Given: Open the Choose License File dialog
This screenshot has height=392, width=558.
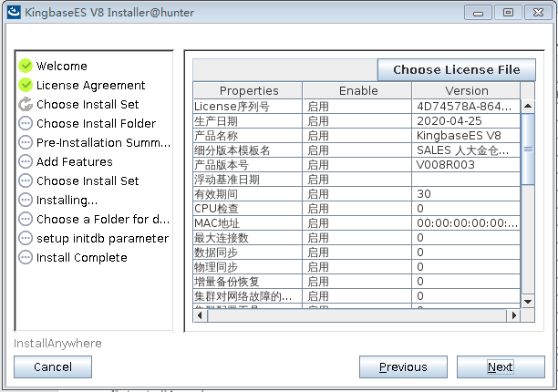Looking at the screenshot, I should 456,69.
